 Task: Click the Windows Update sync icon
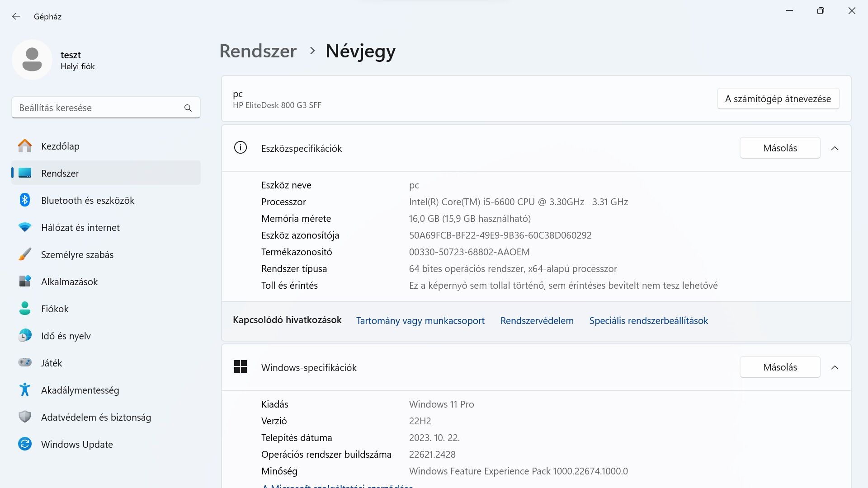coord(25,444)
